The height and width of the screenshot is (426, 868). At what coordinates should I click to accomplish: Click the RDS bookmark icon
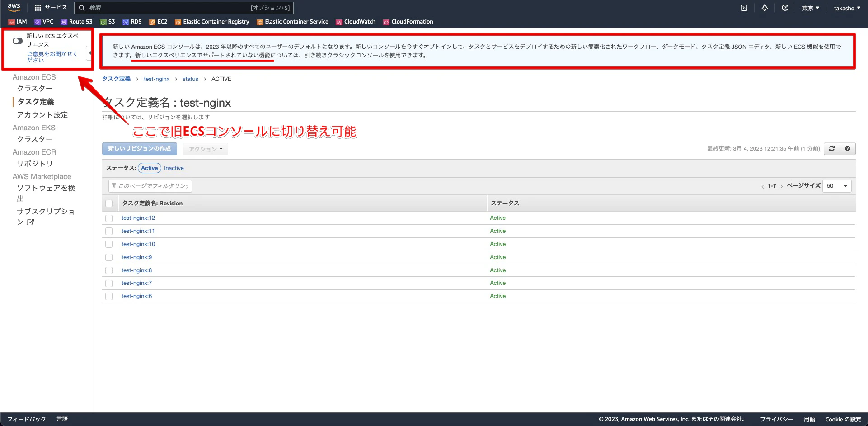(126, 22)
